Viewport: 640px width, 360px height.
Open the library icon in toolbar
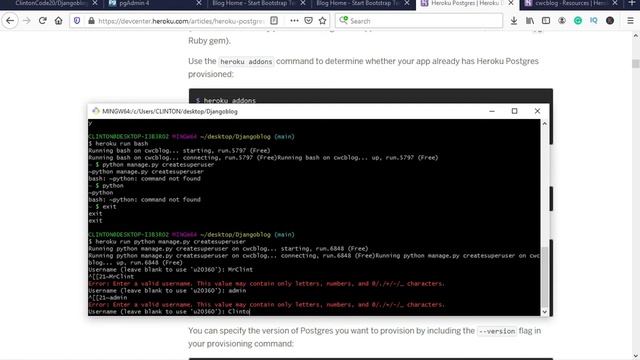(530, 20)
